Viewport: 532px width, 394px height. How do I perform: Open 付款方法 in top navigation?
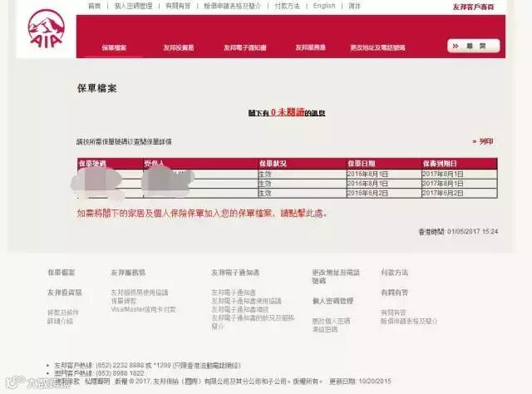point(287,6)
